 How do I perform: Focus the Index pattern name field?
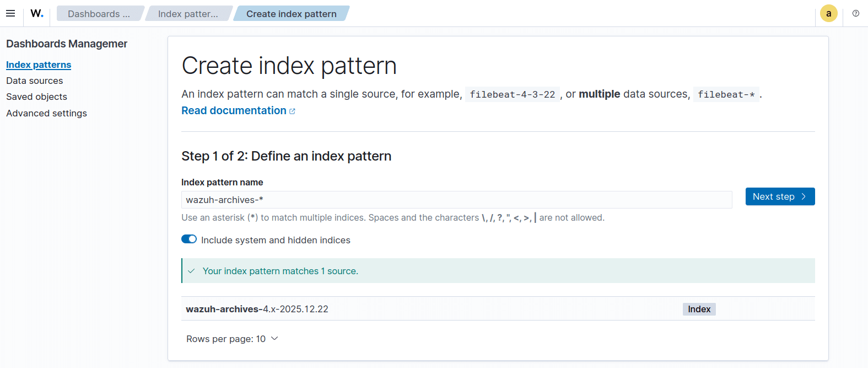point(456,200)
